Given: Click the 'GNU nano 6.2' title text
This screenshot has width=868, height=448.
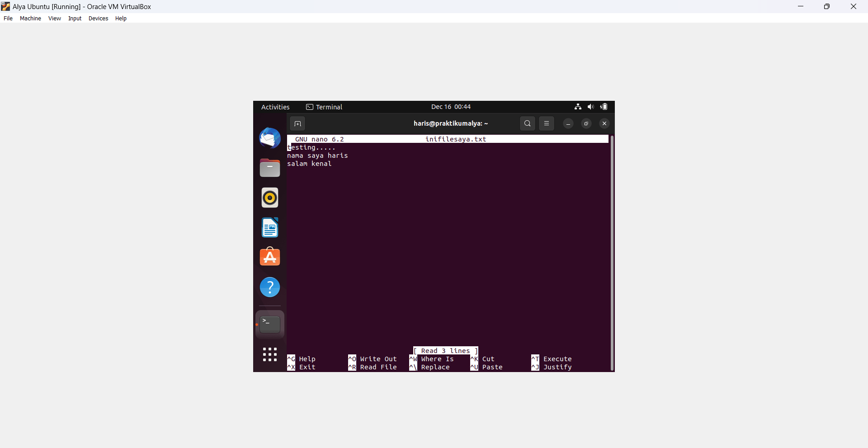Looking at the screenshot, I should (x=320, y=139).
